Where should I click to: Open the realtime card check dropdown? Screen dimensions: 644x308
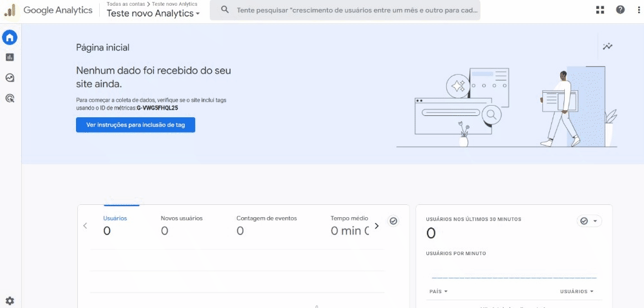pos(589,221)
